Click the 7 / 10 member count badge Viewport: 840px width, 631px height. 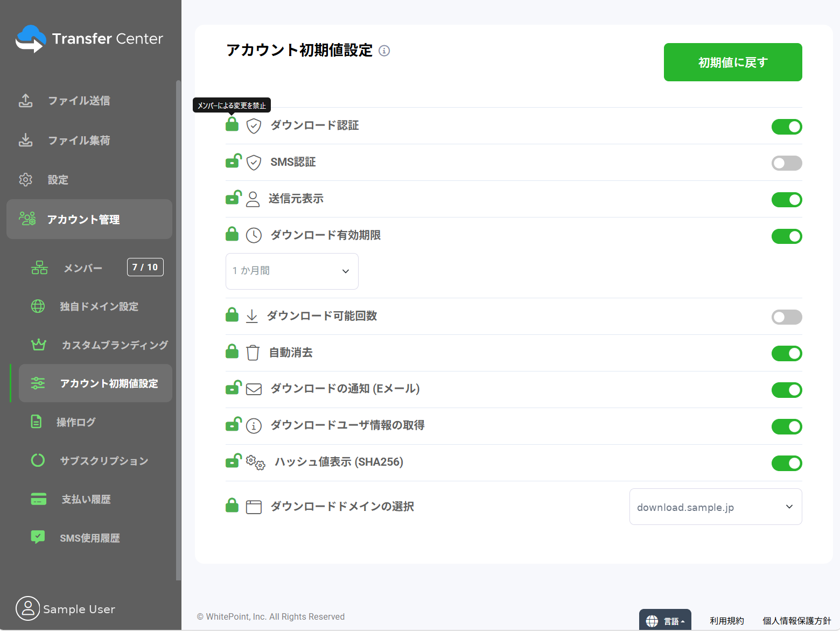[x=145, y=267]
